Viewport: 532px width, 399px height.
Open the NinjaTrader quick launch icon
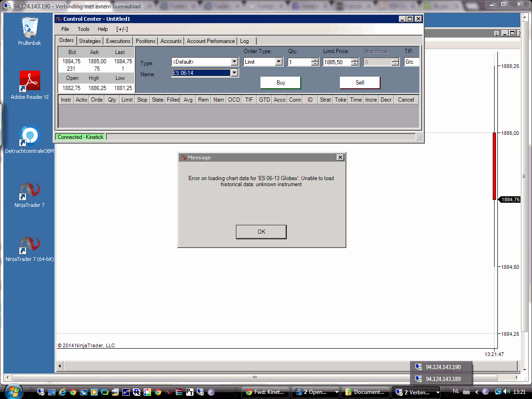click(169, 392)
